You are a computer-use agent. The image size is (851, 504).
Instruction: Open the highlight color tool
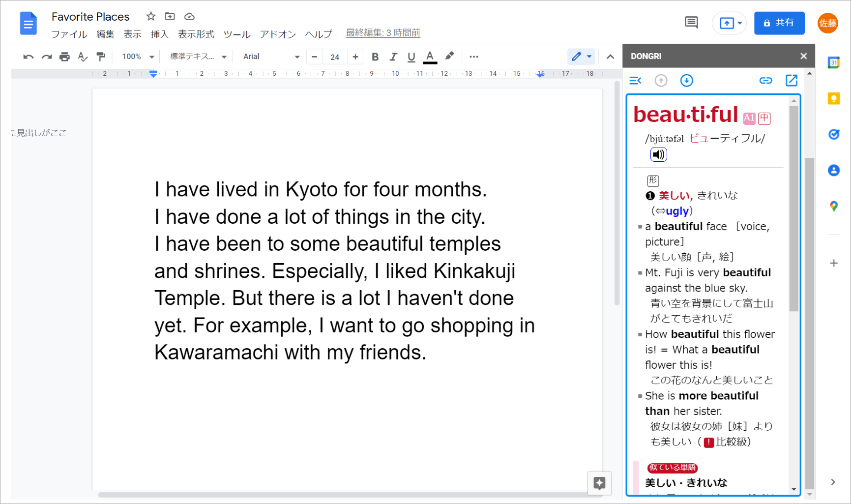pos(449,56)
